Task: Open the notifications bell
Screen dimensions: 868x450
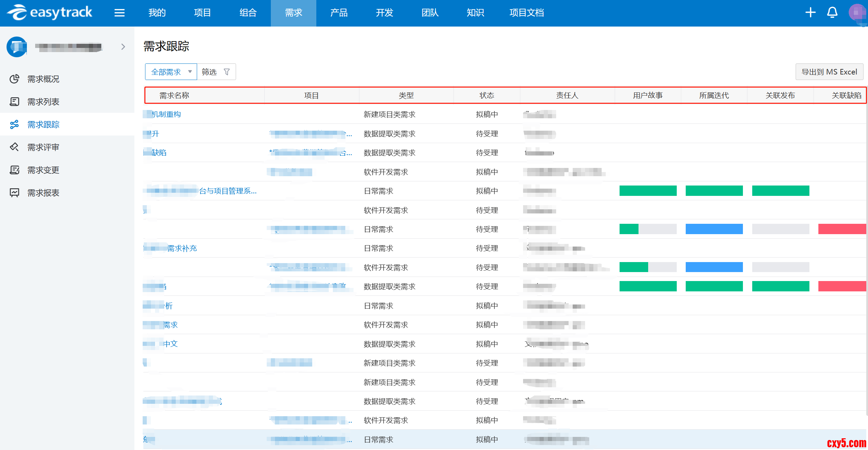Action: pyautogui.click(x=832, y=13)
